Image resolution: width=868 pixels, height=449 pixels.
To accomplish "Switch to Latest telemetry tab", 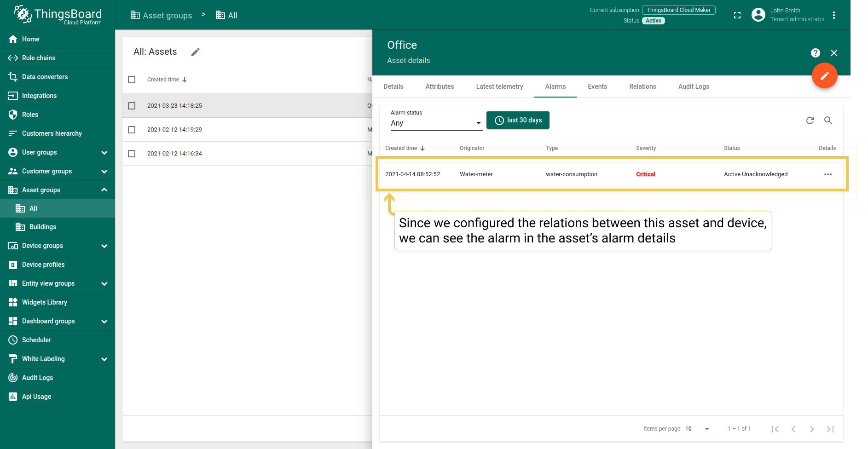I will pyautogui.click(x=499, y=86).
